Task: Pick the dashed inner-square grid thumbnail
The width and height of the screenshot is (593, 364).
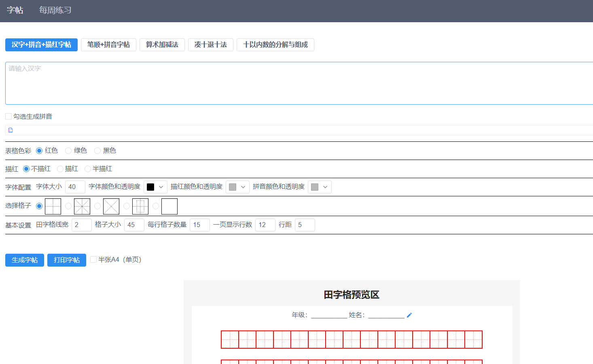Action: [140, 206]
